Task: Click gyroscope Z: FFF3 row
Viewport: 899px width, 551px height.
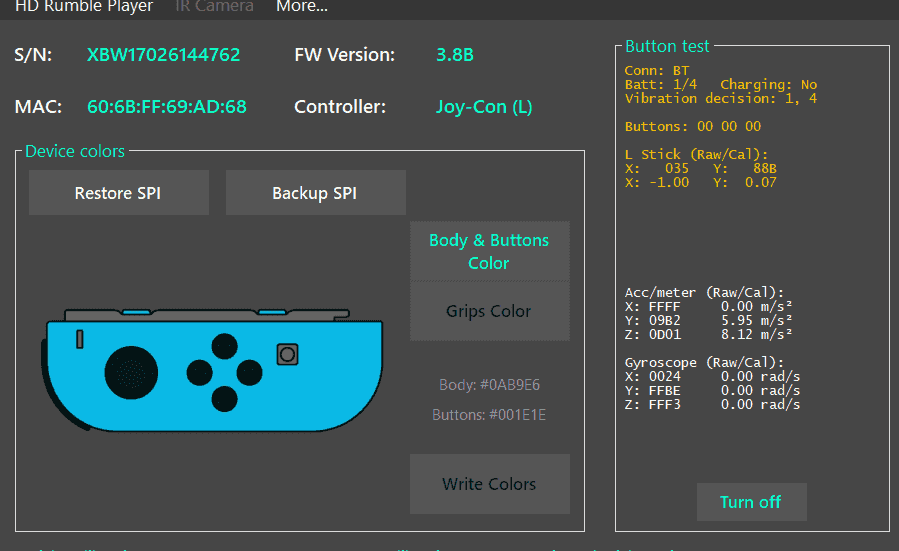Action: pyautogui.click(x=712, y=405)
